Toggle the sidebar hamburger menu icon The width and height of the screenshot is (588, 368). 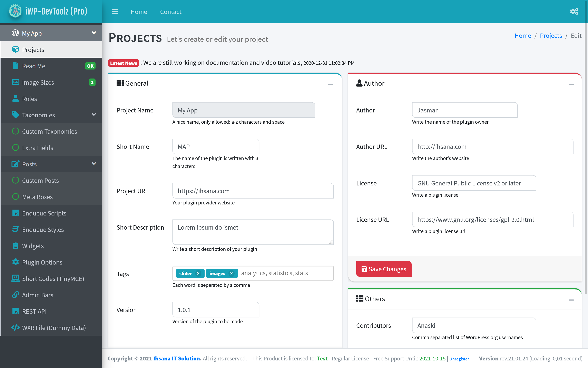click(x=115, y=12)
